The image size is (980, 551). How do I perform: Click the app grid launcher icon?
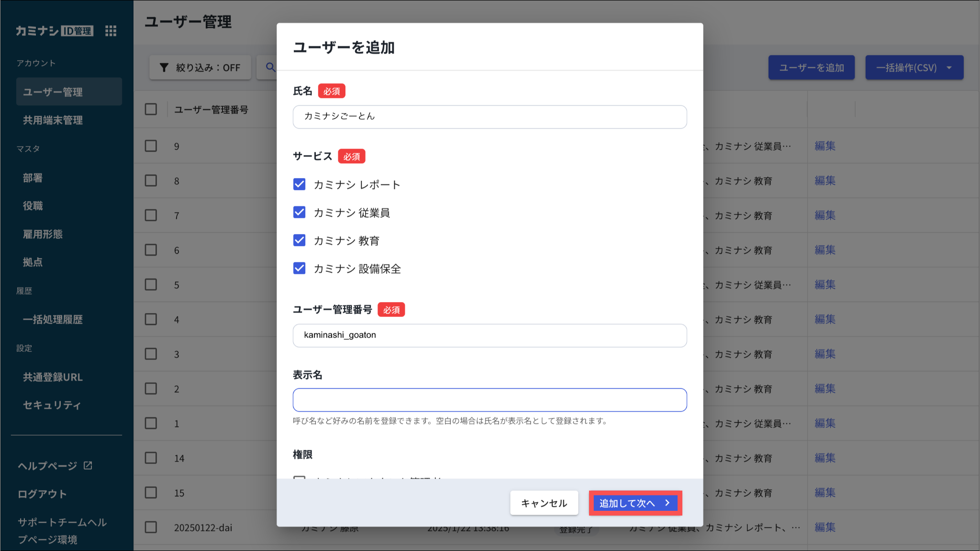click(x=111, y=31)
